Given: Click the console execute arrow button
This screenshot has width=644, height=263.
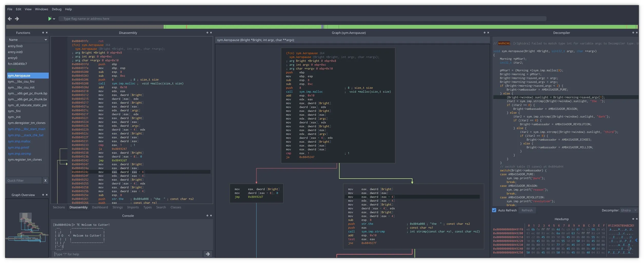Looking at the screenshot, I should point(208,254).
